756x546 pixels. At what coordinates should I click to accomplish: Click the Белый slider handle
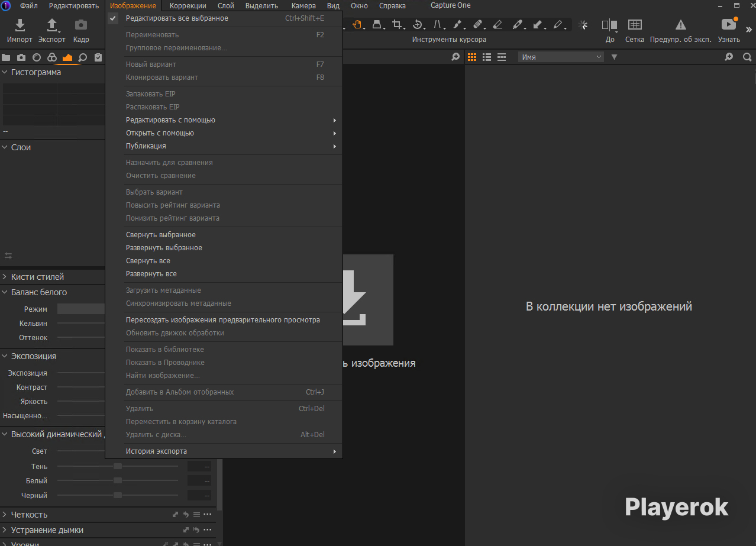(118, 480)
